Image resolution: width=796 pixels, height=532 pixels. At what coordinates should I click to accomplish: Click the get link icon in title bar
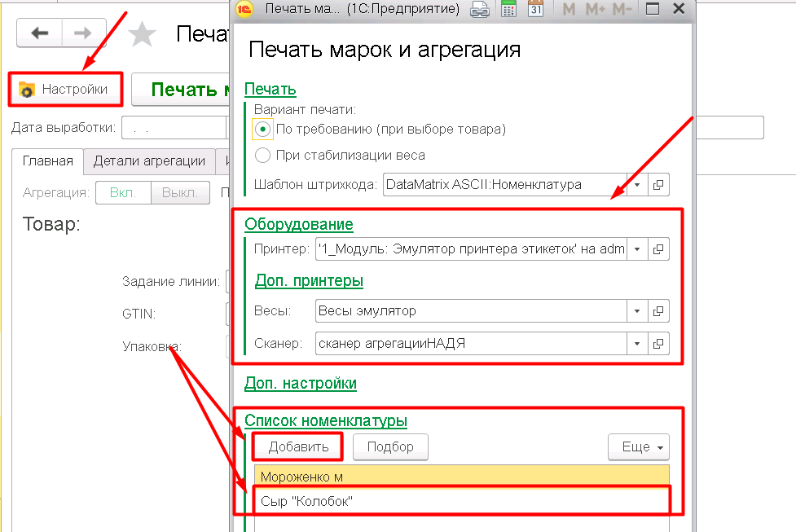[x=482, y=10]
